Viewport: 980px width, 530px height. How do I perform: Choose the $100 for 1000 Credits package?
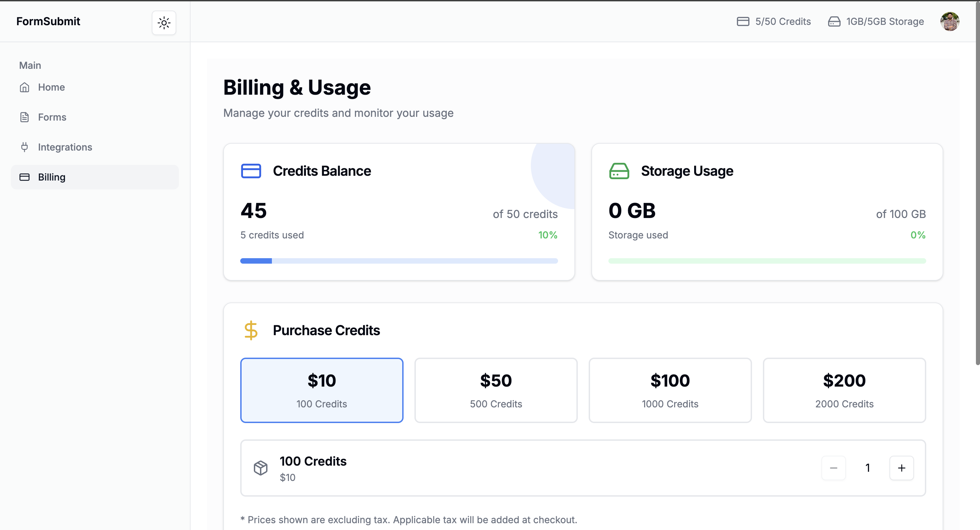(x=670, y=390)
